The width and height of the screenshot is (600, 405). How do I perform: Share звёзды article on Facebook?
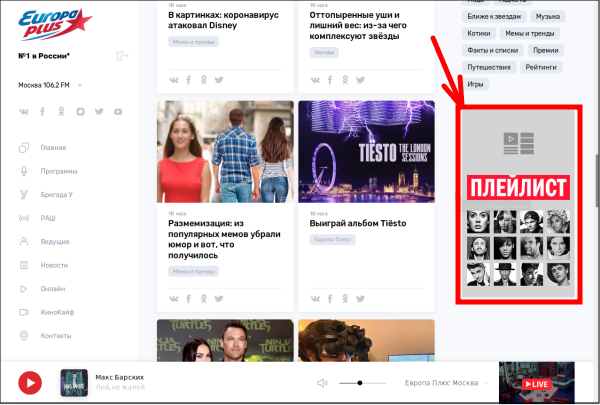(x=330, y=80)
